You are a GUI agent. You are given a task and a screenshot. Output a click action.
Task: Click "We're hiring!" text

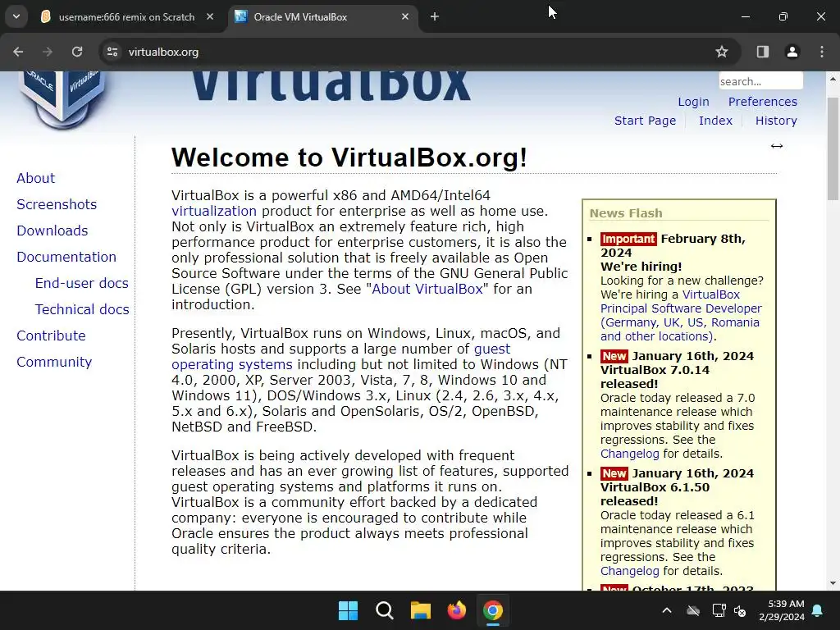pyautogui.click(x=641, y=267)
